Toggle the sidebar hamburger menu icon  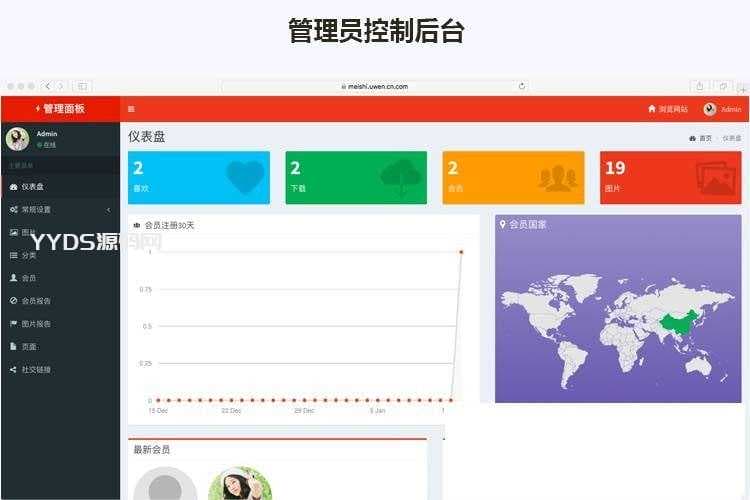click(x=131, y=109)
